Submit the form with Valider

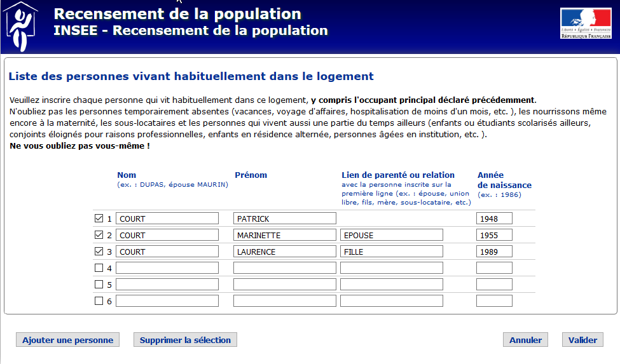coord(582,340)
